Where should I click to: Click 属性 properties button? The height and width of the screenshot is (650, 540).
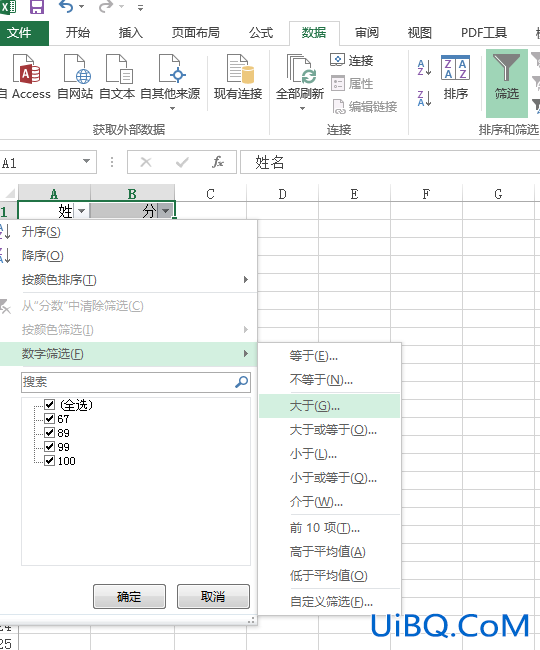(x=352, y=84)
